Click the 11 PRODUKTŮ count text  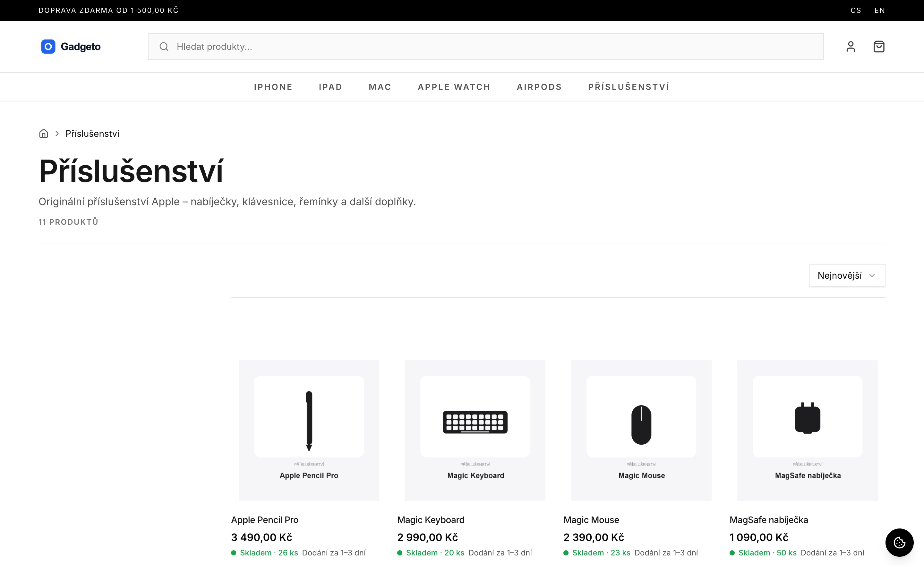(68, 222)
